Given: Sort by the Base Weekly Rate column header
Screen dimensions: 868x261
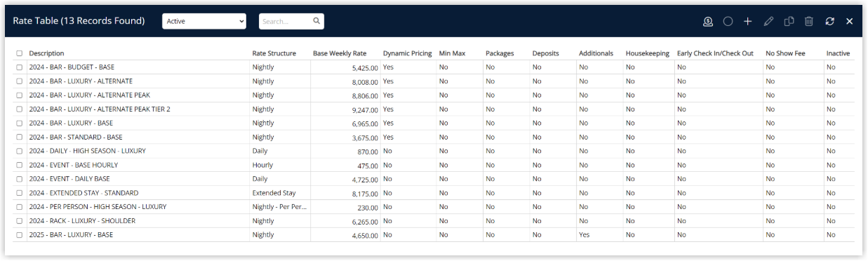Looking at the screenshot, I should (x=340, y=53).
